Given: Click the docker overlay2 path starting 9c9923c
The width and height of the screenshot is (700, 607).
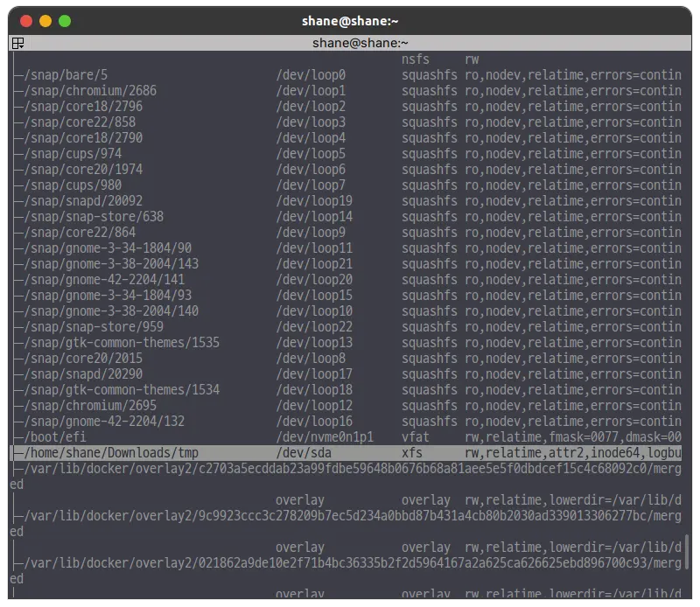Looking at the screenshot, I should [x=353, y=516].
